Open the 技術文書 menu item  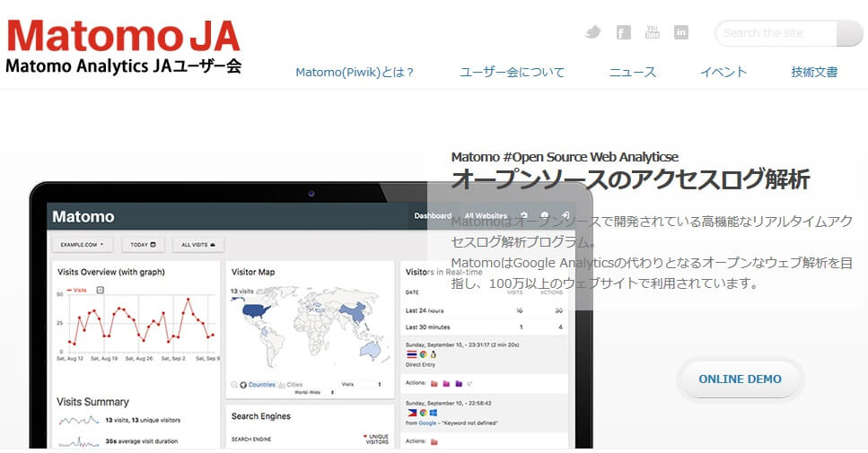point(814,72)
